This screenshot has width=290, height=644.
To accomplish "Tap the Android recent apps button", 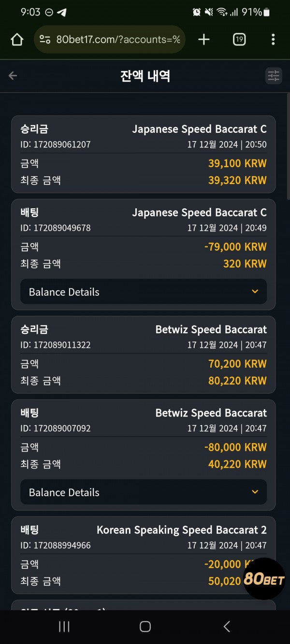I will click(64, 627).
